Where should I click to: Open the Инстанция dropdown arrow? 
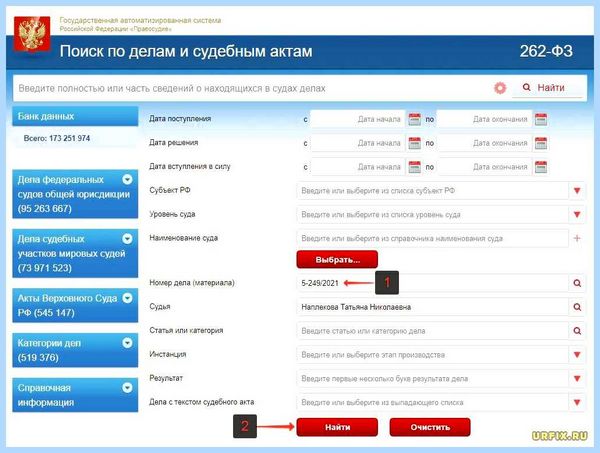pyautogui.click(x=577, y=355)
